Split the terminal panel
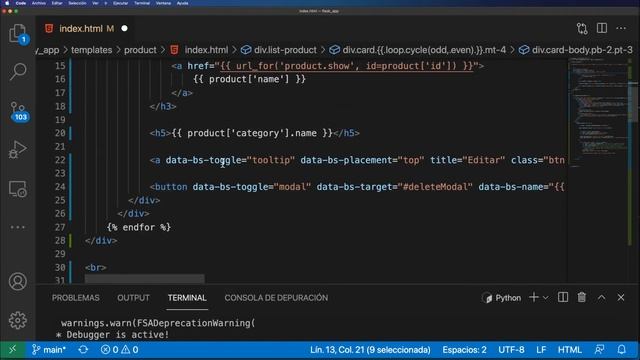 tap(563, 298)
